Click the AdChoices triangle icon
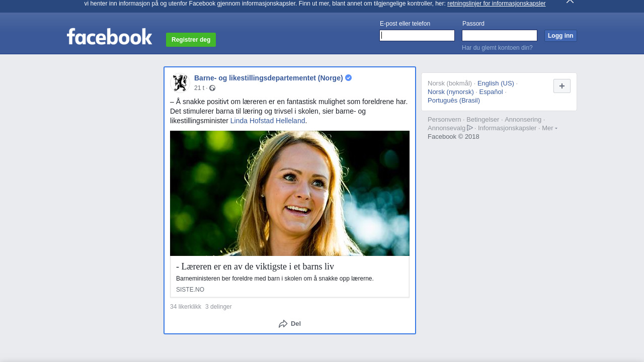Image resolution: width=644 pixels, height=362 pixels. [470, 128]
